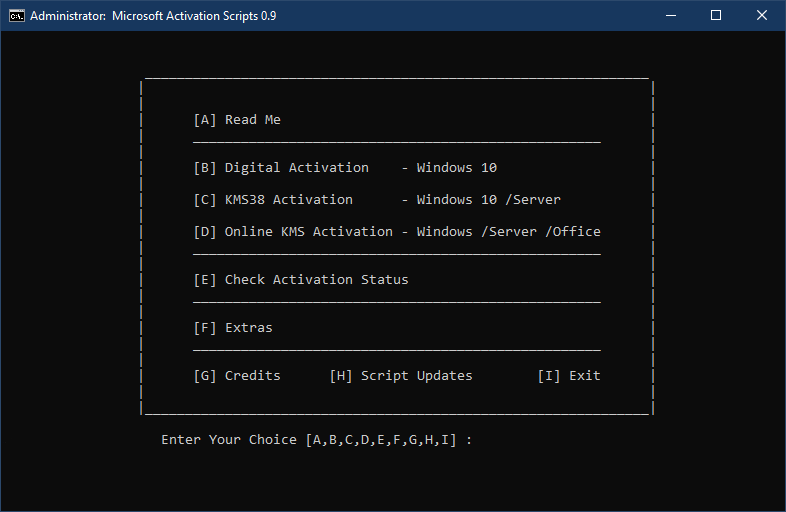This screenshot has height=512, width=786.
Task: Open [E] Check Activation Status
Action: 301,280
